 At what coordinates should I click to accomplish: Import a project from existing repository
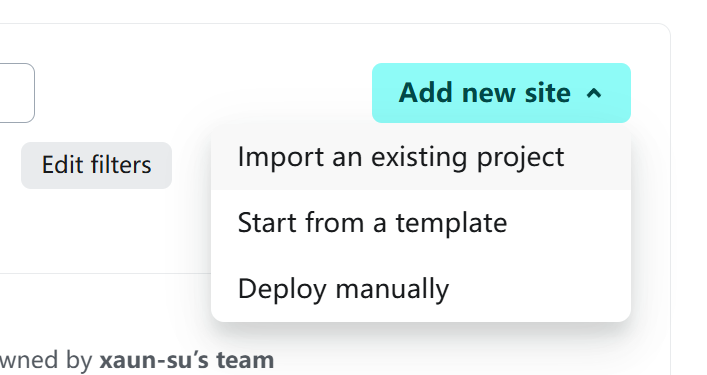click(421, 157)
